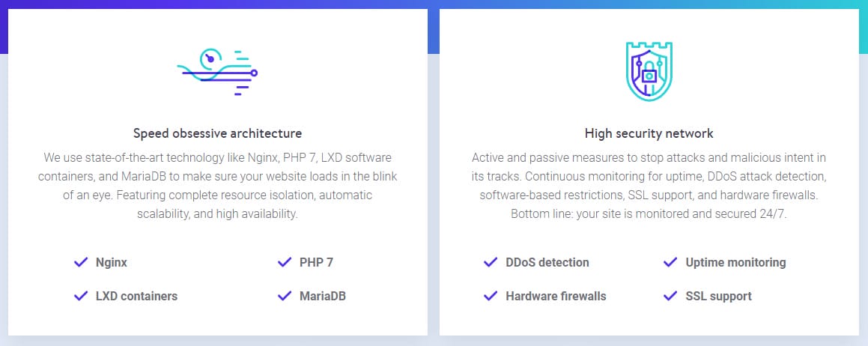Click the Hardware firewalls feature label

[556, 296]
